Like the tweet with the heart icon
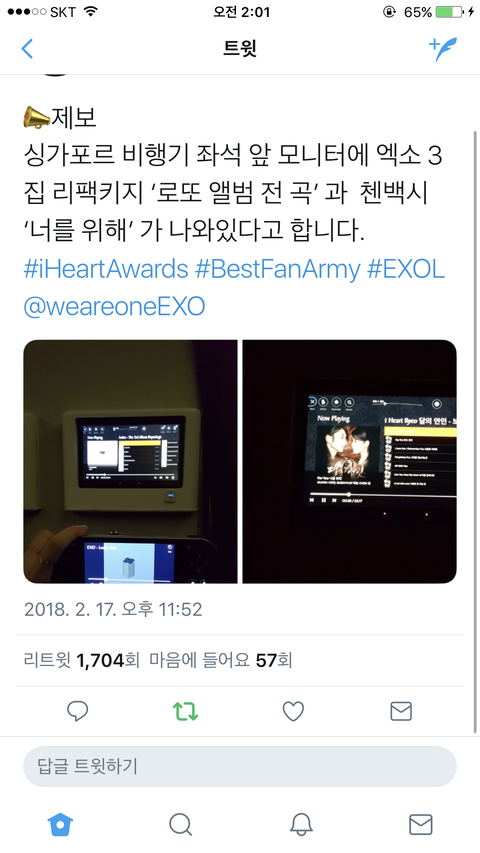 coord(293,710)
